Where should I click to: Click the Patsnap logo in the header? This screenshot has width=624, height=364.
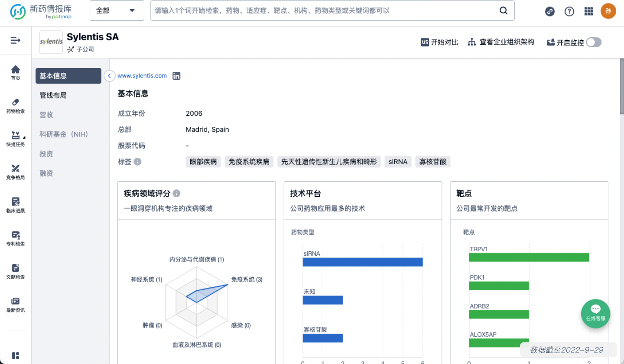coord(41,11)
